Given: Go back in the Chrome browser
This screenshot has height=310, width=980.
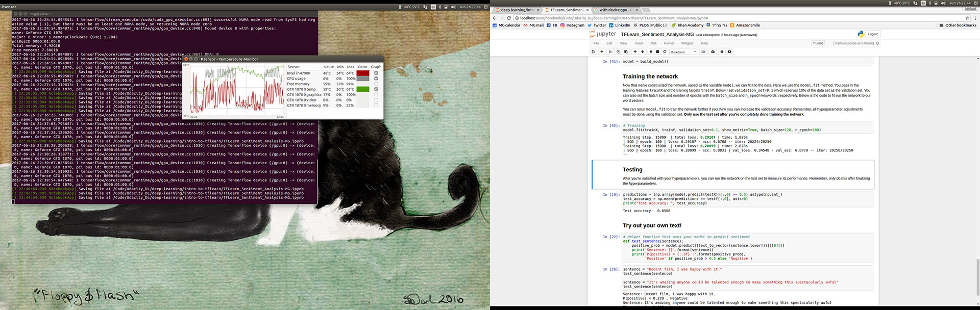Looking at the screenshot, I should (494, 18).
